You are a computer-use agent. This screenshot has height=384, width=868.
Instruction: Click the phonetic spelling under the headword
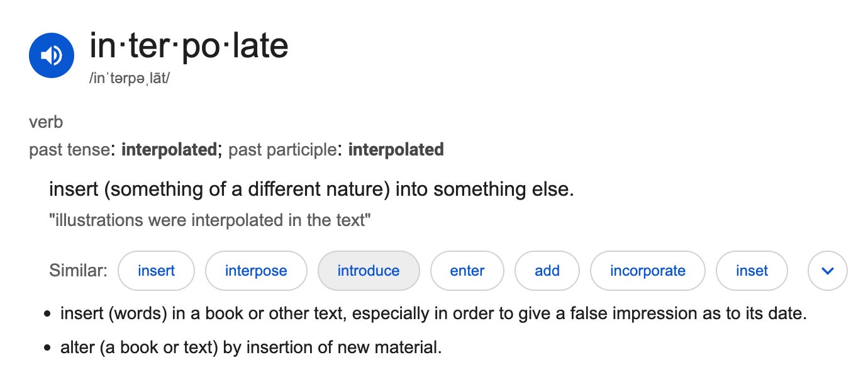tap(130, 80)
